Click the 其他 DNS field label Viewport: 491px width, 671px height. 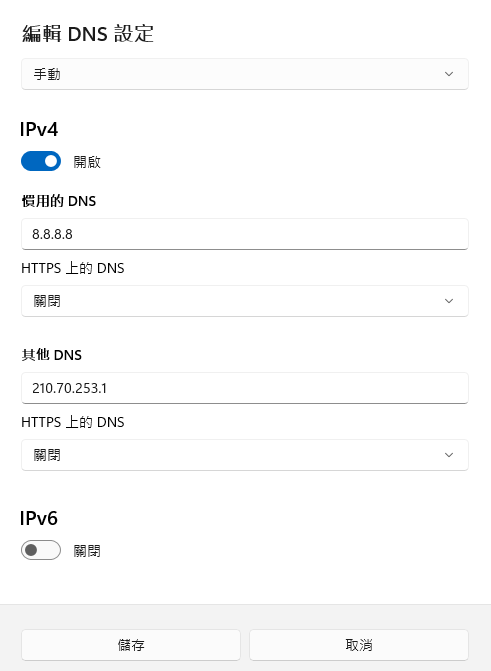(51, 355)
